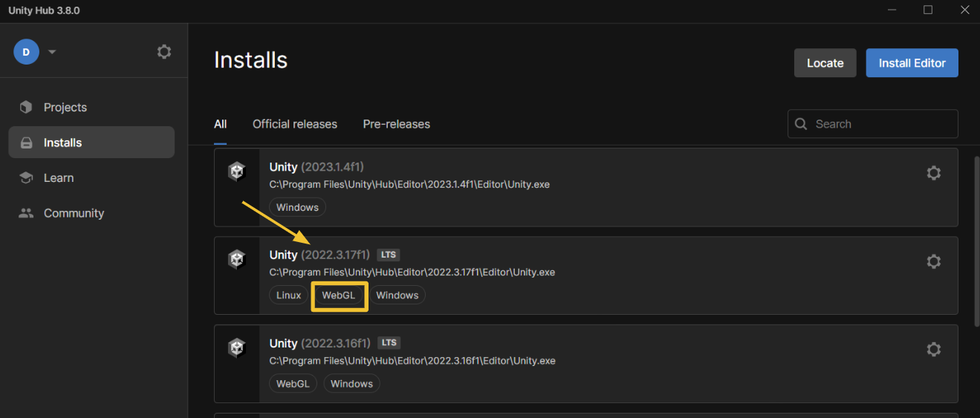Click the Learn graduation cap icon
980x418 pixels.
(x=26, y=177)
